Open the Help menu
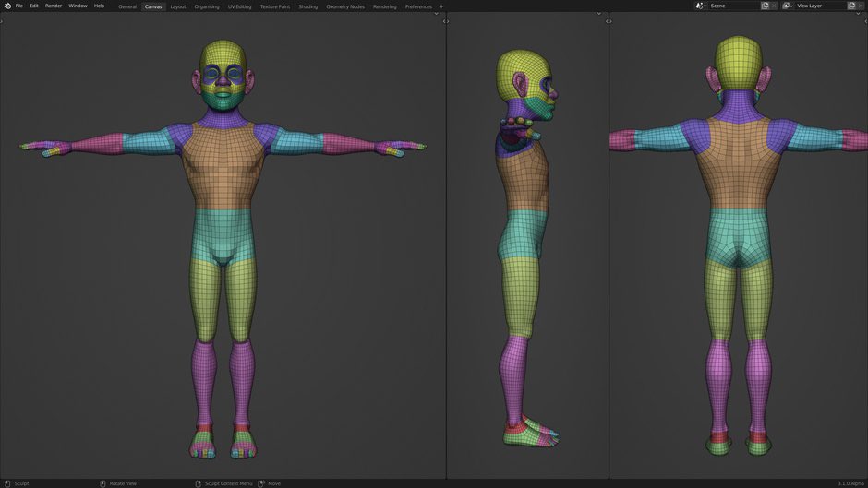The image size is (868, 488). pos(99,6)
